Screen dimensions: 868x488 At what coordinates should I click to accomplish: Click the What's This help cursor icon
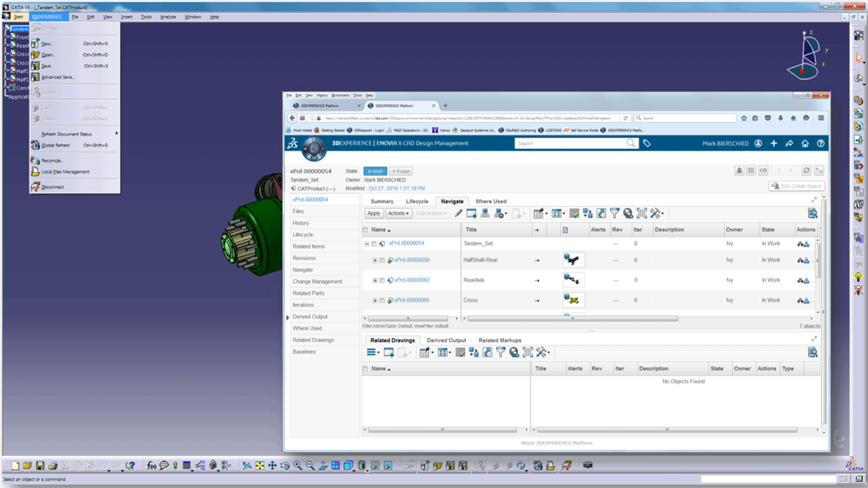click(x=130, y=465)
